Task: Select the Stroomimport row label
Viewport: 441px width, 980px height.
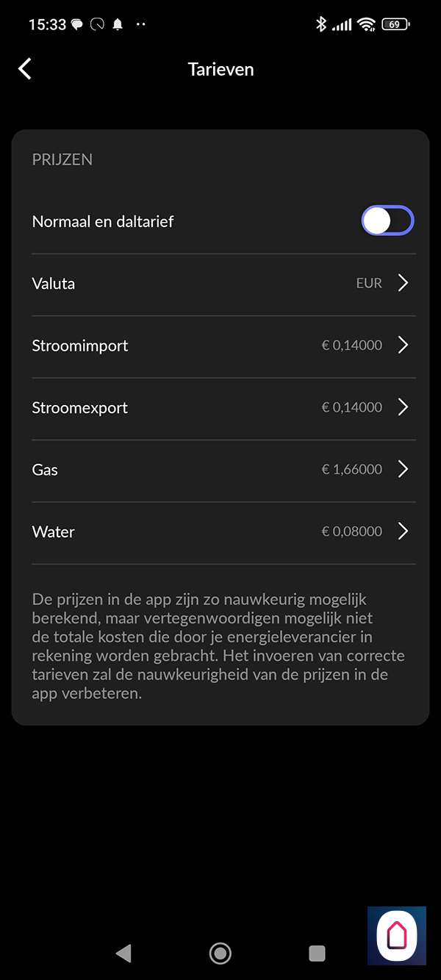Action: tap(80, 346)
